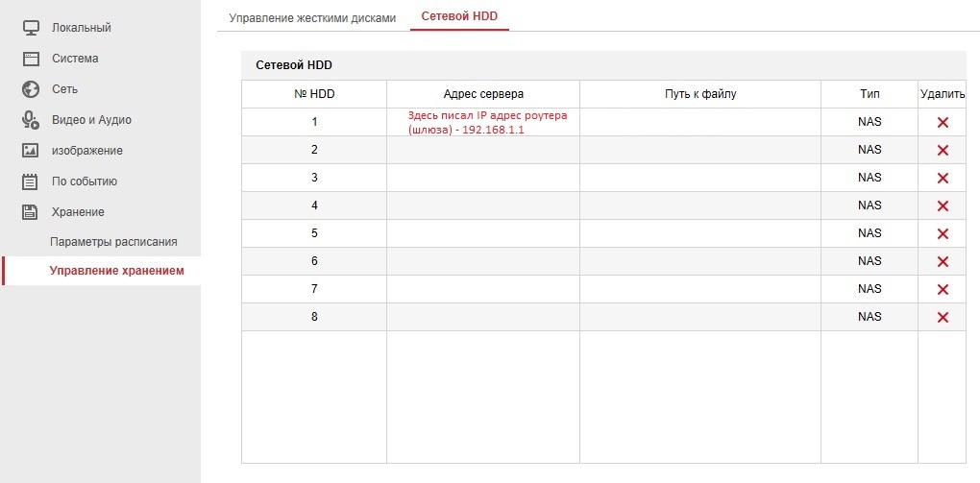
Task: Remove HDD 3 using its delete icon
Action: pos(942,178)
